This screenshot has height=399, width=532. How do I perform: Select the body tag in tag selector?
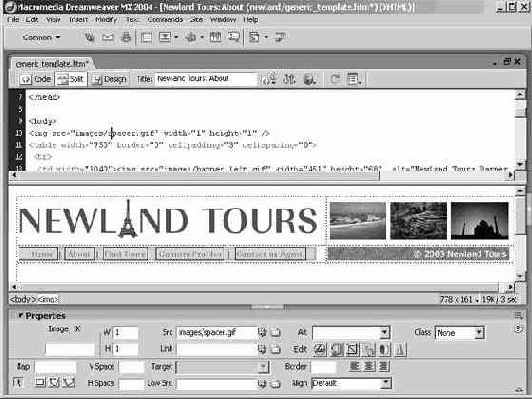click(x=23, y=300)
